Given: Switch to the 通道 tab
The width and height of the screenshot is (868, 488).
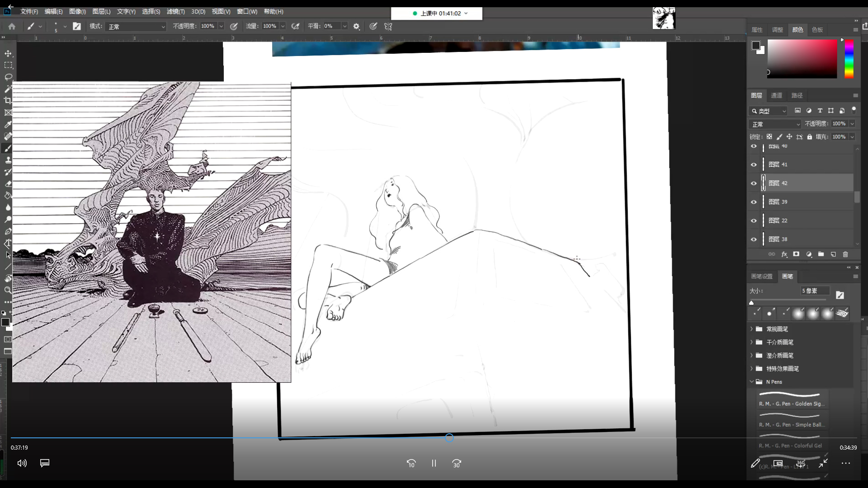Looking at the screenshot, I should click(776, 95).
